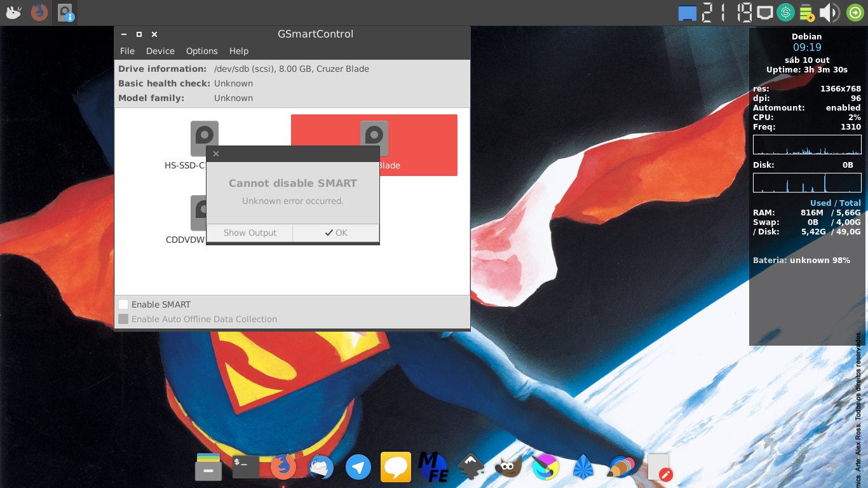This screenshot has height=488, width=868.
Task: Open Thunderbird mail in the dock
Action: point(321,467)
